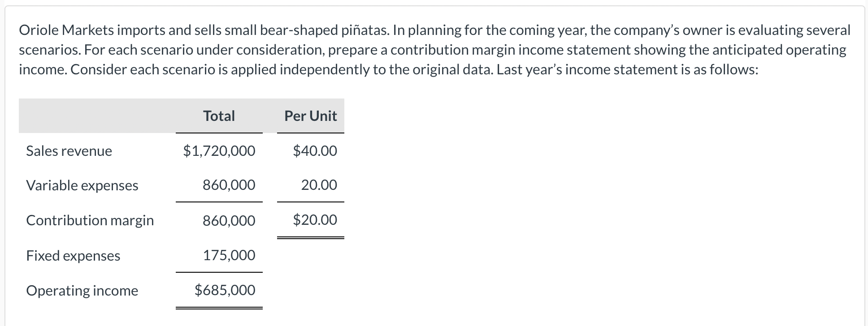Click the $685,000 operating income value
This screenshot has height=326, width=868.
click(225, 290)
